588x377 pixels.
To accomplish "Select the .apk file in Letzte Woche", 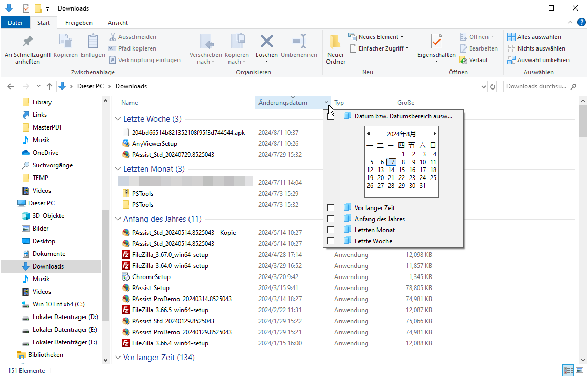I will pyautogui.click(x=188, y=132).
